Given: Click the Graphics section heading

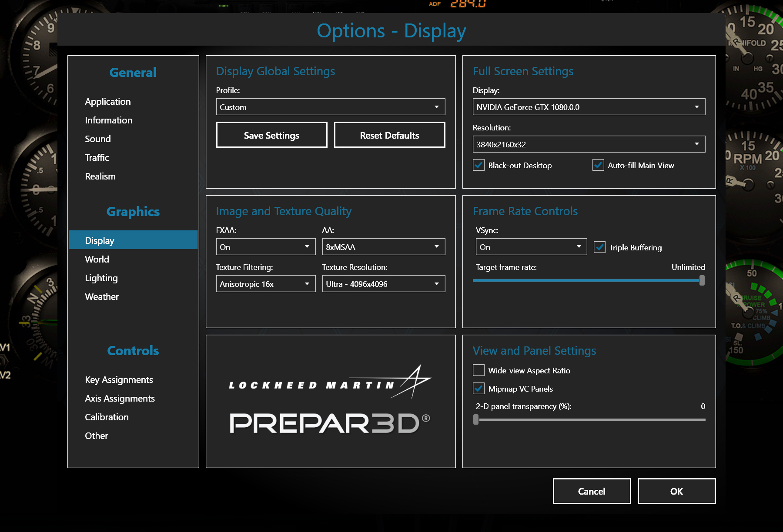Looking at the screenshot, I should coord(133,212).
